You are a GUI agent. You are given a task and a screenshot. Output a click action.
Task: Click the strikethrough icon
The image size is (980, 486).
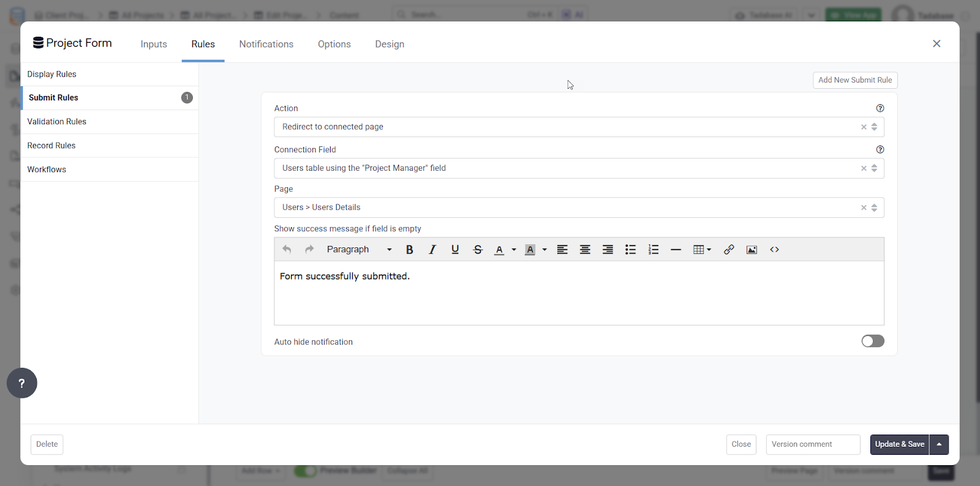[478, 250]
